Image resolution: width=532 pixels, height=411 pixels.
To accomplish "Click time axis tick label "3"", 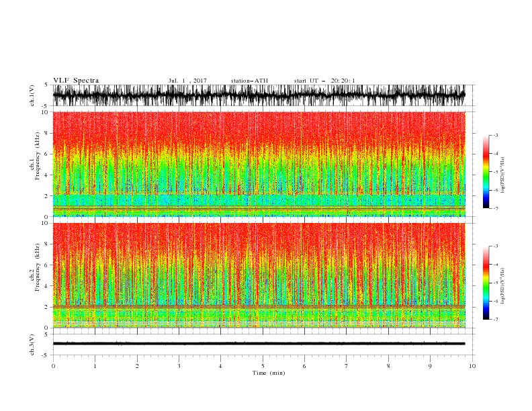I will pyautogui.click(x=179, y=366).
